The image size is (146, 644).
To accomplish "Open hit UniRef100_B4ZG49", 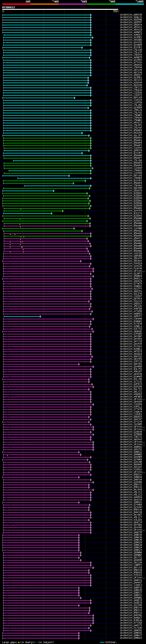I will point(131,85).
